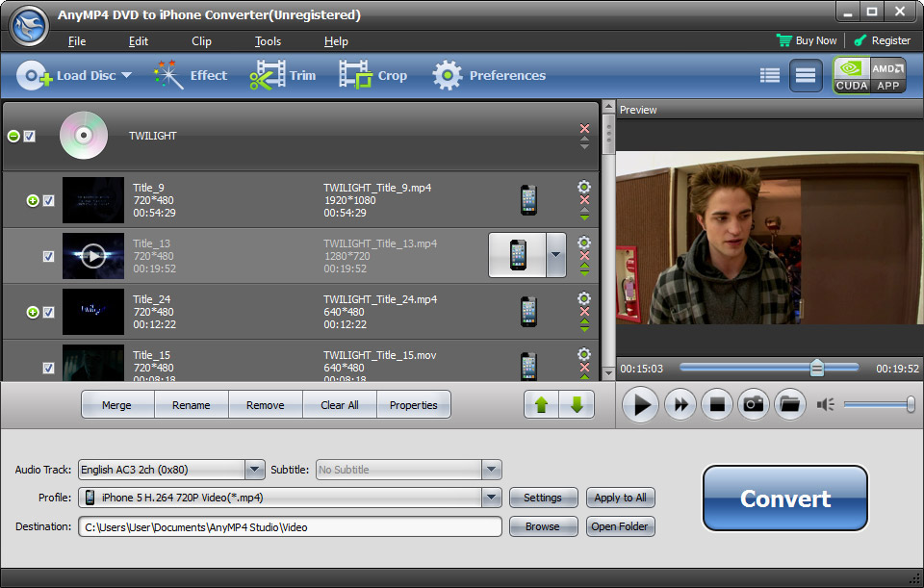Click the iPhone profile icon for Title_24
Viewport: 924px width, 588px height.
[528, 312]
